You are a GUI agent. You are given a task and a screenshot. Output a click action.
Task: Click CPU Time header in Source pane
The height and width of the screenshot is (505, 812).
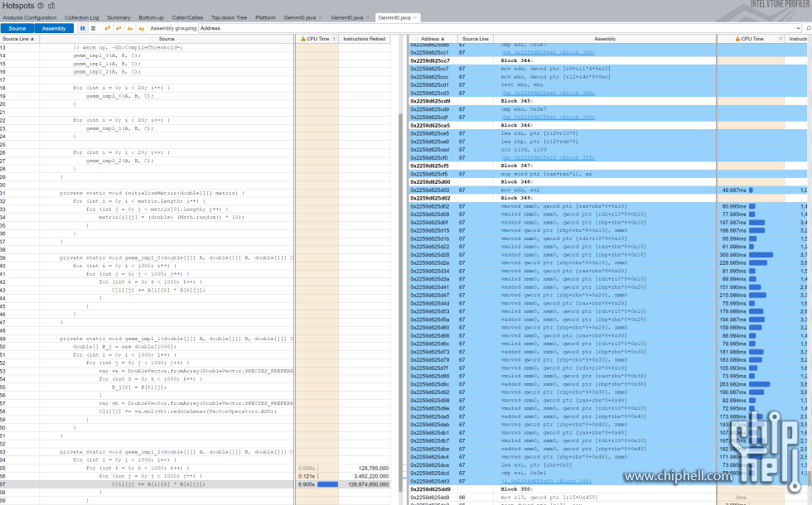(x=316, y=39)
